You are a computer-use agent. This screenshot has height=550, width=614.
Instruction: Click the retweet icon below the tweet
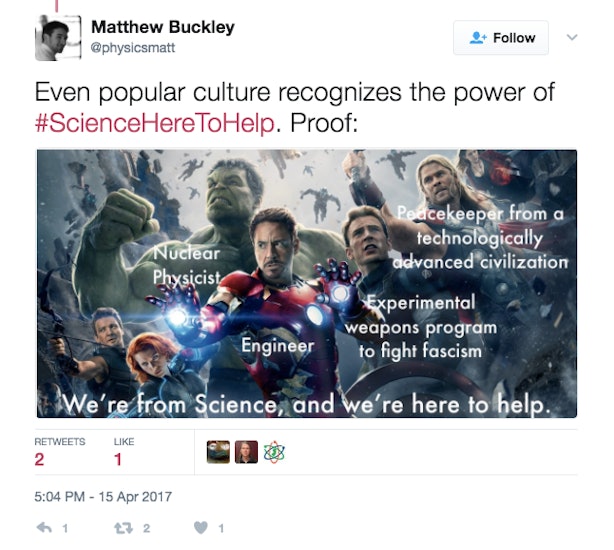click(123, 528)
